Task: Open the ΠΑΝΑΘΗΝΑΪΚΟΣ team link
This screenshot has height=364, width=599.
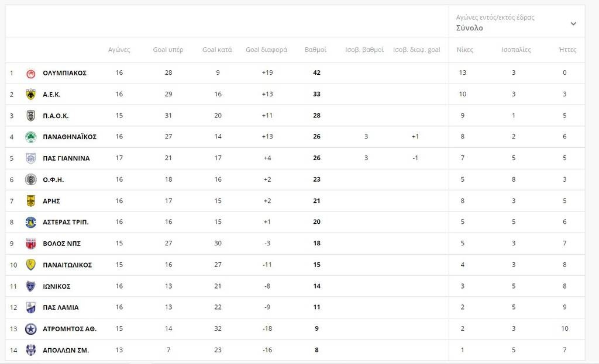Action: coord(70,137)
